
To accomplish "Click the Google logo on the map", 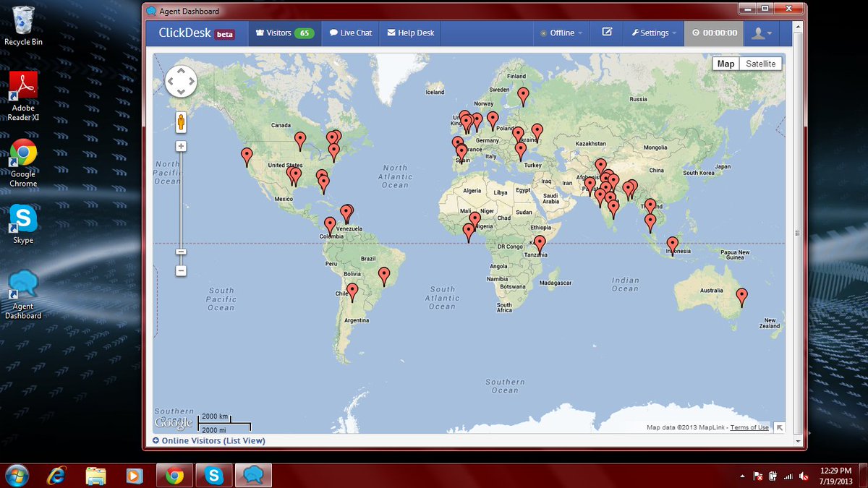I will tap(174, 422).
